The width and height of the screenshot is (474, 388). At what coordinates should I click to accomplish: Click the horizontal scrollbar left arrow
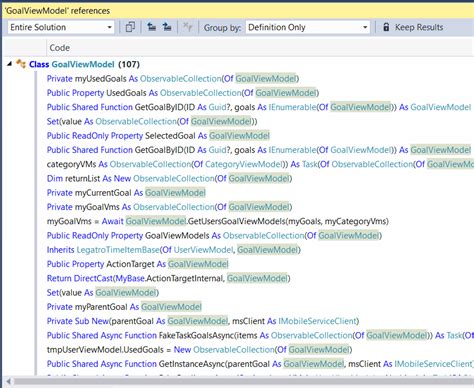point(8,381)
